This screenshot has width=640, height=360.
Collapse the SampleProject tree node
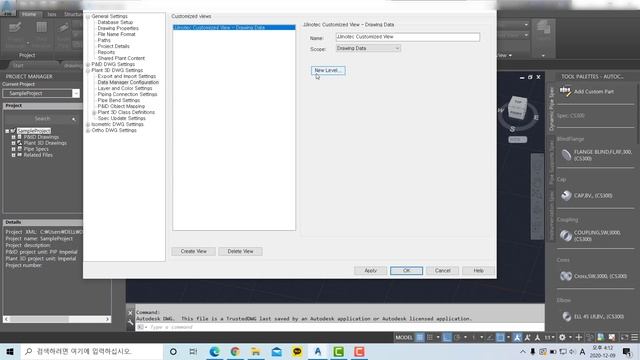tap(7, 131)
